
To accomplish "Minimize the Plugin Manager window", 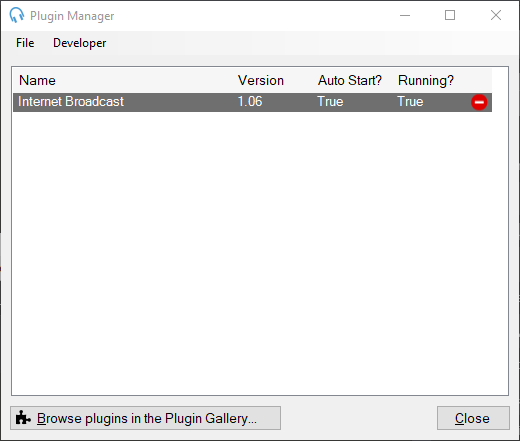I will tap(405, 15).
